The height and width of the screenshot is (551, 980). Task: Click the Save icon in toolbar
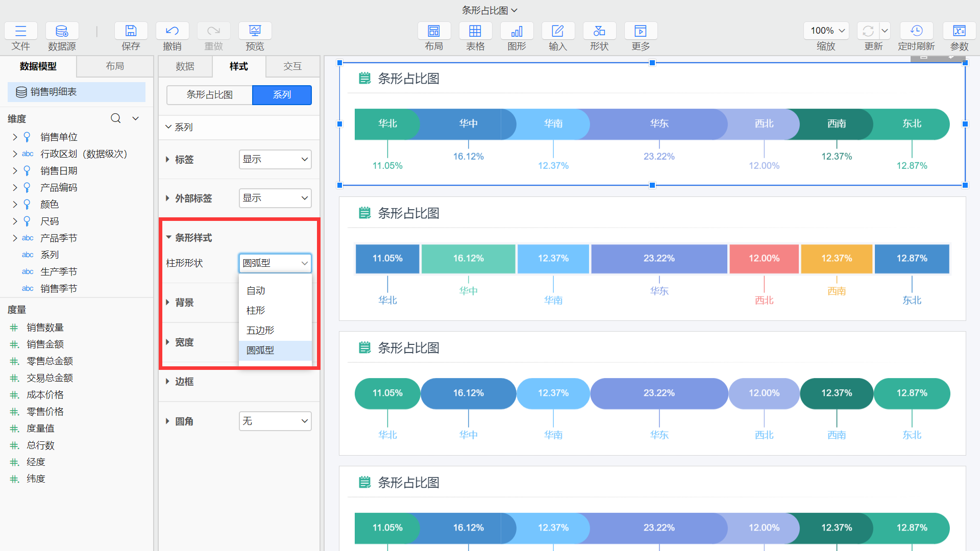click(131, 31)
